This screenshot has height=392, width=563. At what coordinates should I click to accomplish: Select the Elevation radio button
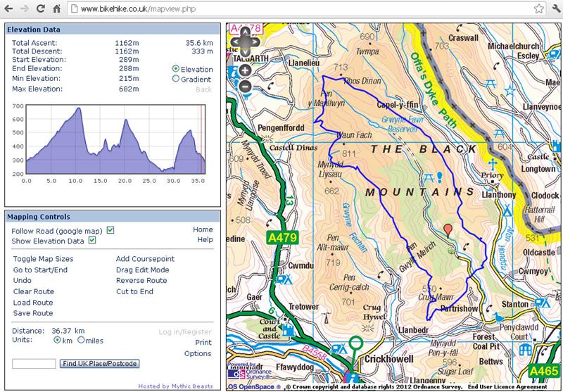pos(175,69)
